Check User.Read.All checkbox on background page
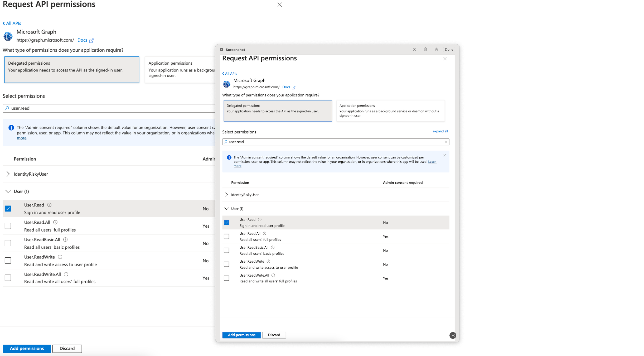Screen dimensions: 644x356 pyautogui.click(x=8, y=226)
